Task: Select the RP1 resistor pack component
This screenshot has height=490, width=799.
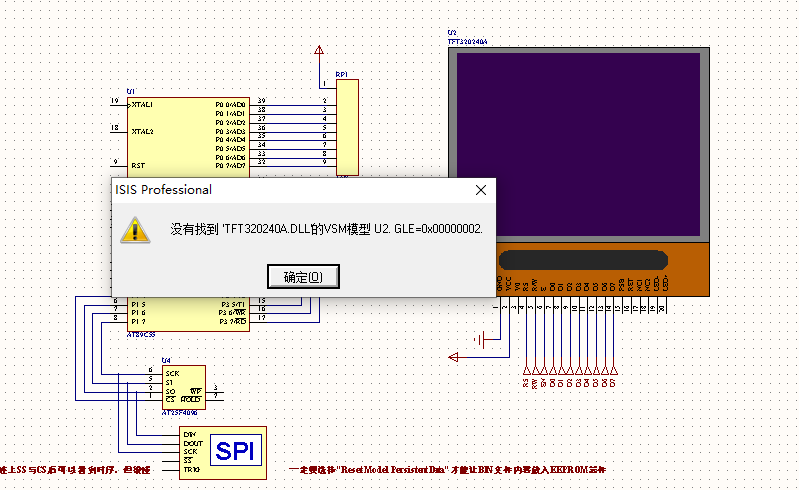Action: pyautogui.click(x=347, y=127)
